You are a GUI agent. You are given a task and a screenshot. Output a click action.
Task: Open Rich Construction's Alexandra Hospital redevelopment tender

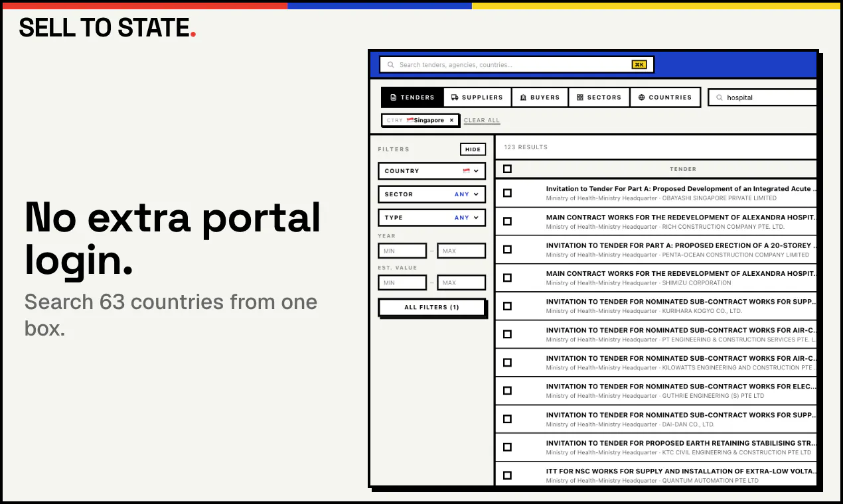(x=681, y=217)
